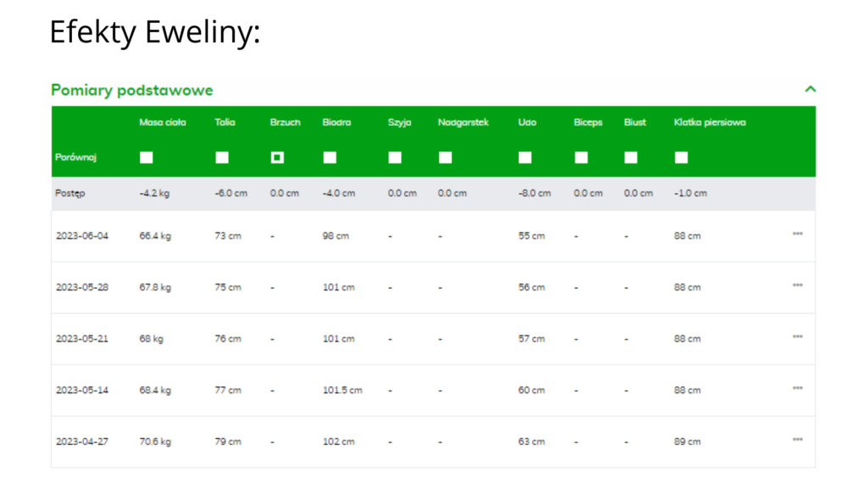Open options menu for 2023-04-27 row
The width and height of the screenshot is (868, 488).
pos(797,440)
